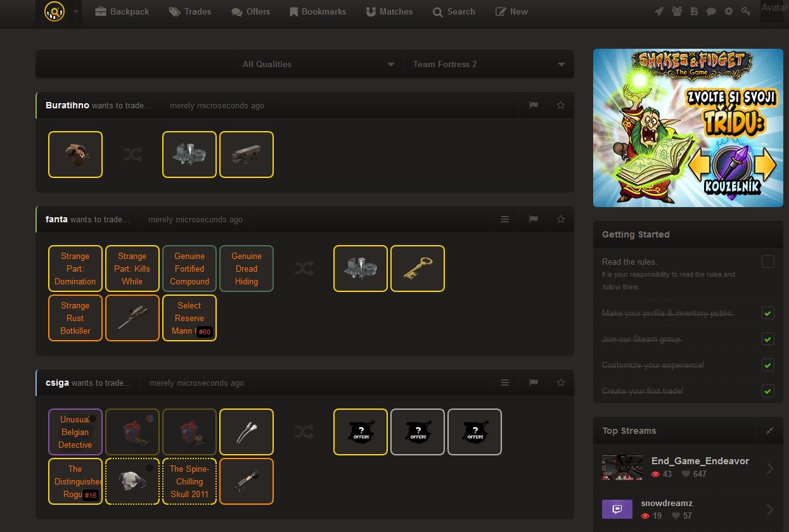Toggle 'Create your first trade' checkbox
Image resolution: width=789 pixels, height=532 pixels.
point(767,391)
